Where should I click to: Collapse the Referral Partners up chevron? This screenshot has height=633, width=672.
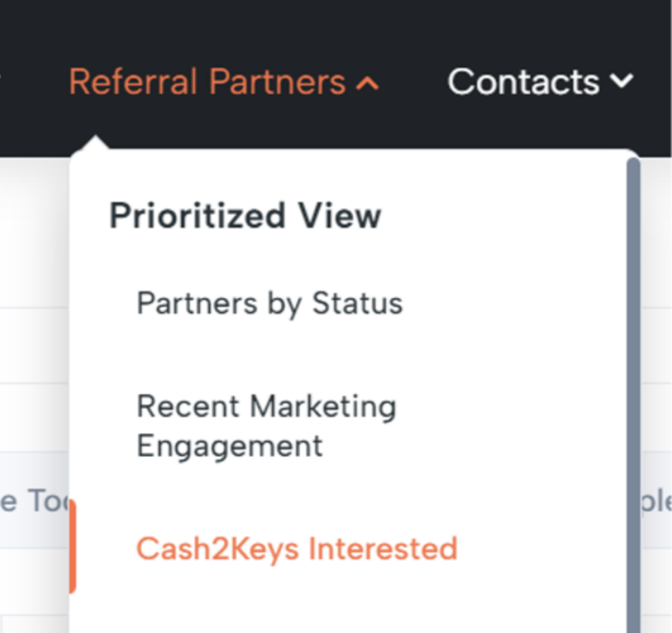click(x=367, y=83)
